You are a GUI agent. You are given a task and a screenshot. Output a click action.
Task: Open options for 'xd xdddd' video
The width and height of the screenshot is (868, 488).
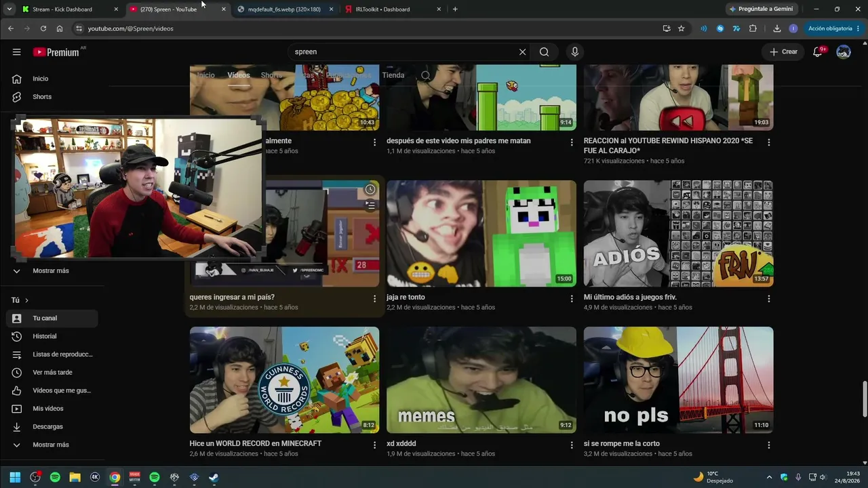coord(572,445)
